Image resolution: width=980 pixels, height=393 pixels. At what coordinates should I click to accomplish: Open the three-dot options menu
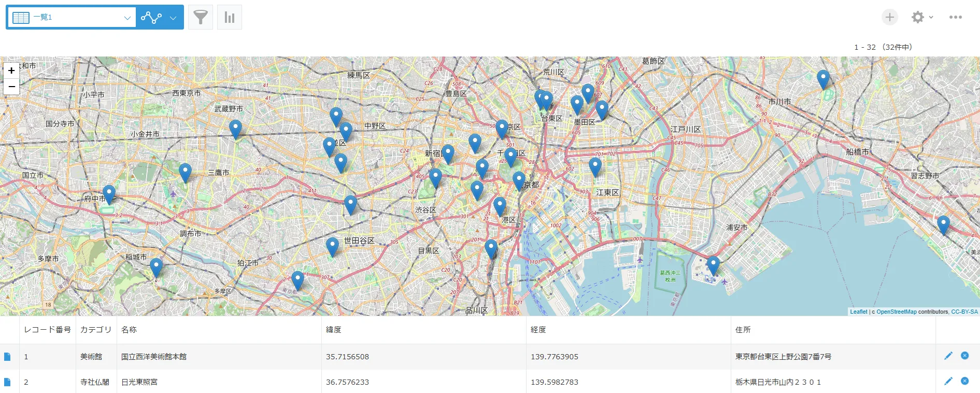(955, 17)
